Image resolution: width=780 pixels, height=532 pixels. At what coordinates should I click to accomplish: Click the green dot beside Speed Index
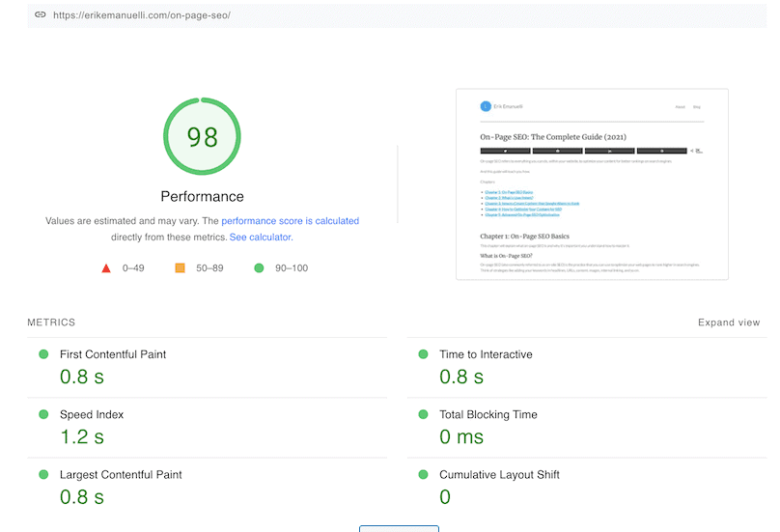tap(43, 414)
